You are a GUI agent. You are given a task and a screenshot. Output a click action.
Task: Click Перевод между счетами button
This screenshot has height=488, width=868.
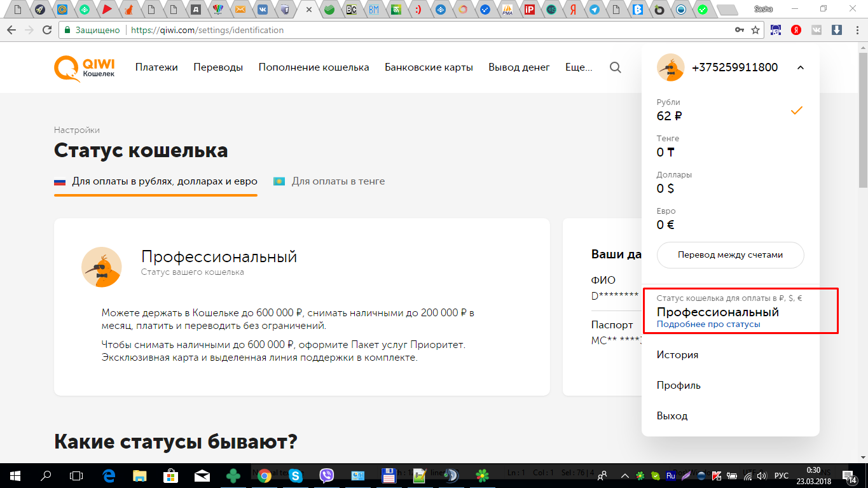tap(730, 254)
